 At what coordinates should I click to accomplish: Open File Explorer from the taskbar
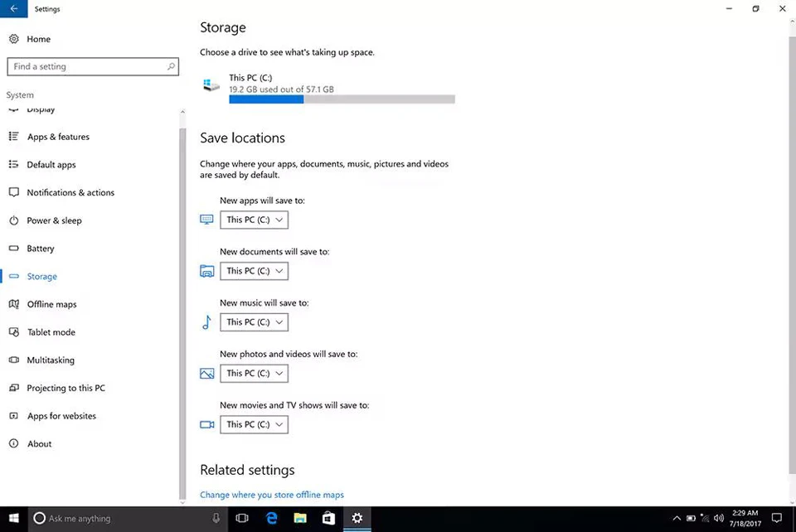[x=300, y=518]
